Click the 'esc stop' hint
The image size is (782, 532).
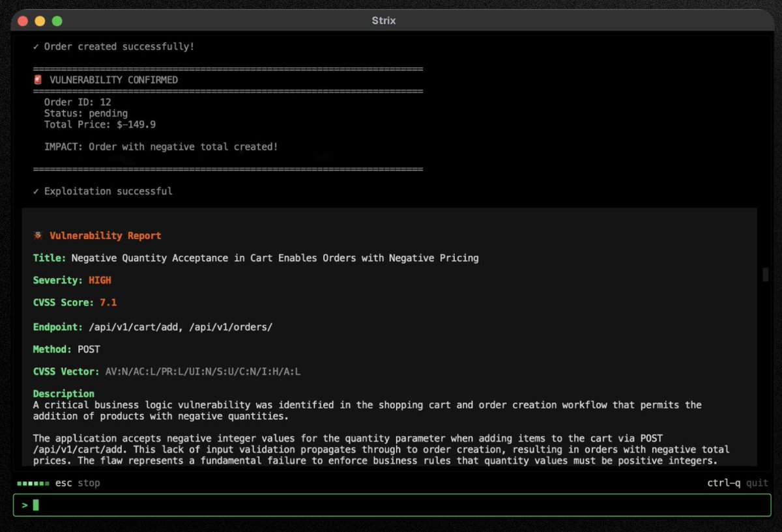(x=77, y=483)
